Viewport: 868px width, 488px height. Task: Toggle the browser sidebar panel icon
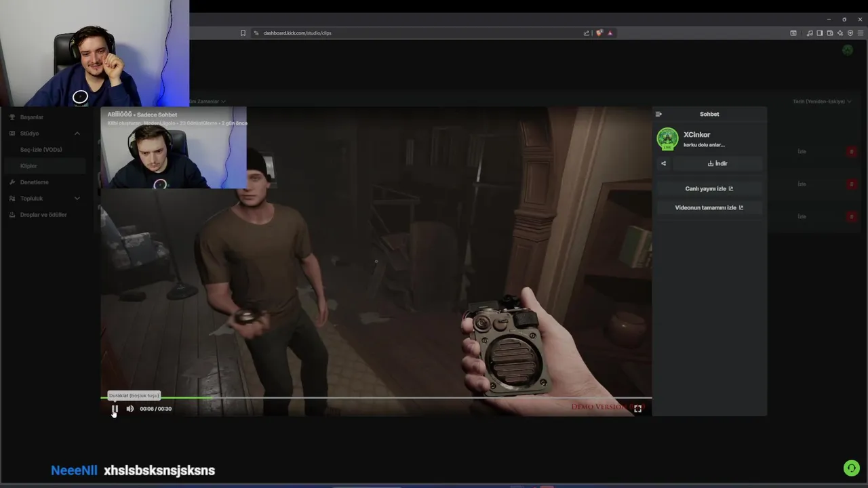coord(820,33)
